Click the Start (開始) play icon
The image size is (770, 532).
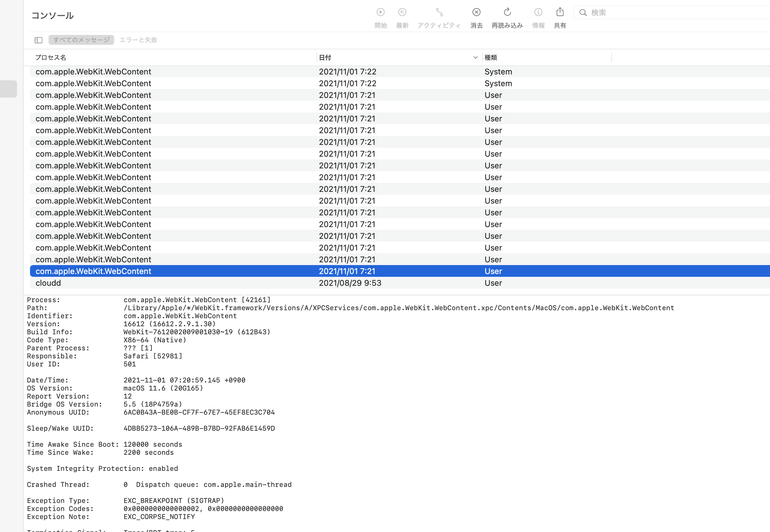click(380, 13)
